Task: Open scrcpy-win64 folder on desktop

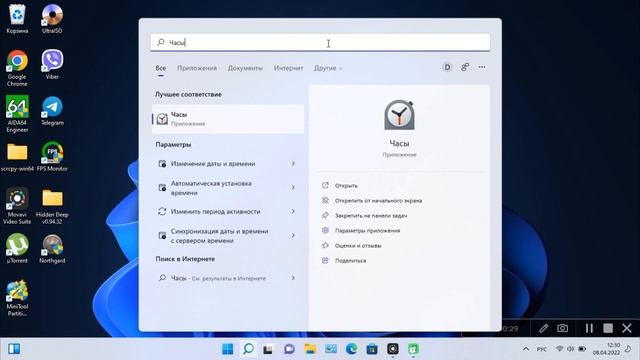Action: 17,157
